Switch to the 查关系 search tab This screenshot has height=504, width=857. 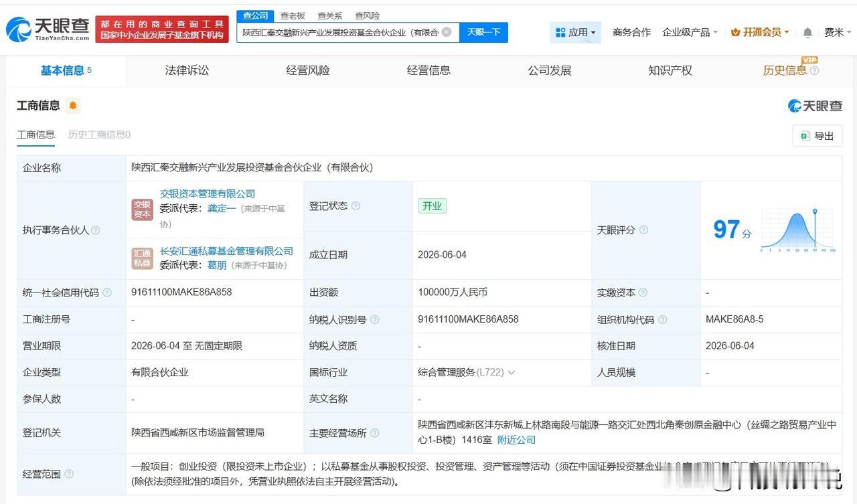[x=329, y=16]
